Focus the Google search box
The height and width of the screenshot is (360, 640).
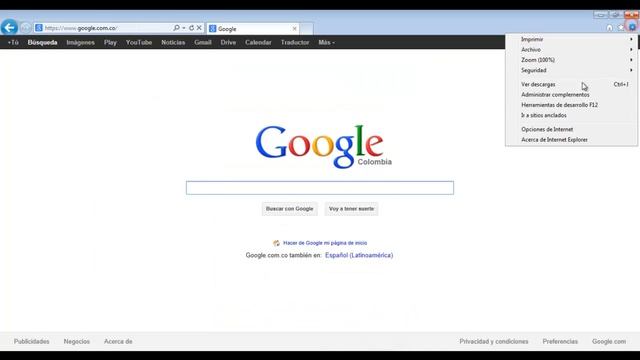click(320, 188)
